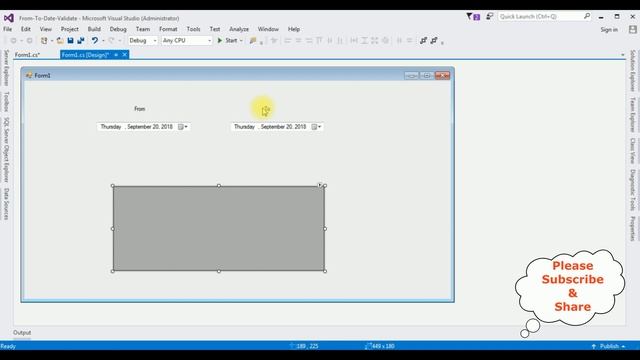Open the Edit menu

click(26, 29)
